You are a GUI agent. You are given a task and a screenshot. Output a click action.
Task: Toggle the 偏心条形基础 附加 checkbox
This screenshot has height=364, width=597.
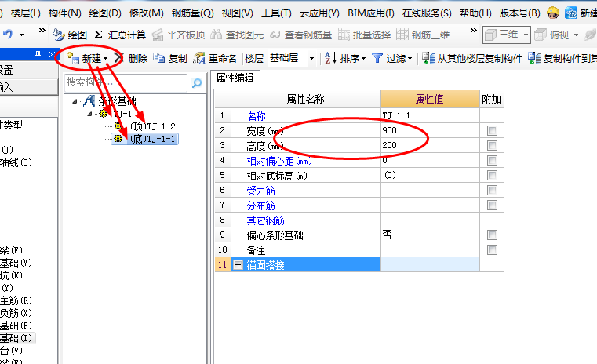tap(492, 235)
